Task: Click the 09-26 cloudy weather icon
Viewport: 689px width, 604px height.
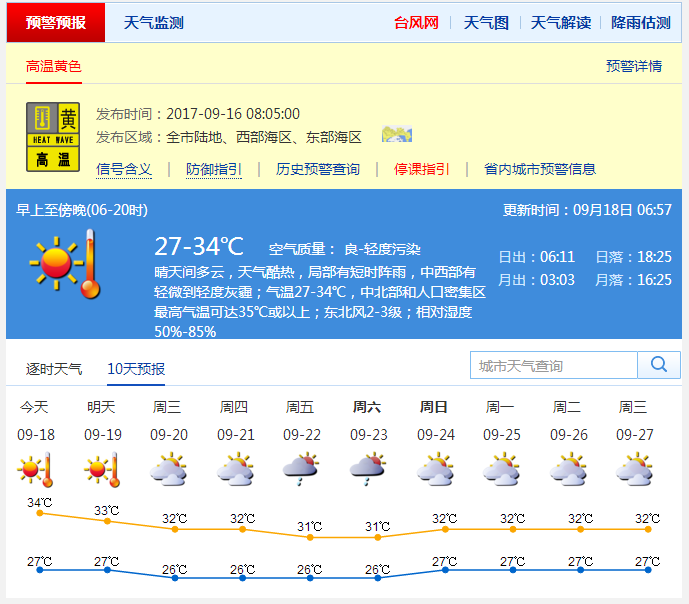Action: (569, 470)
